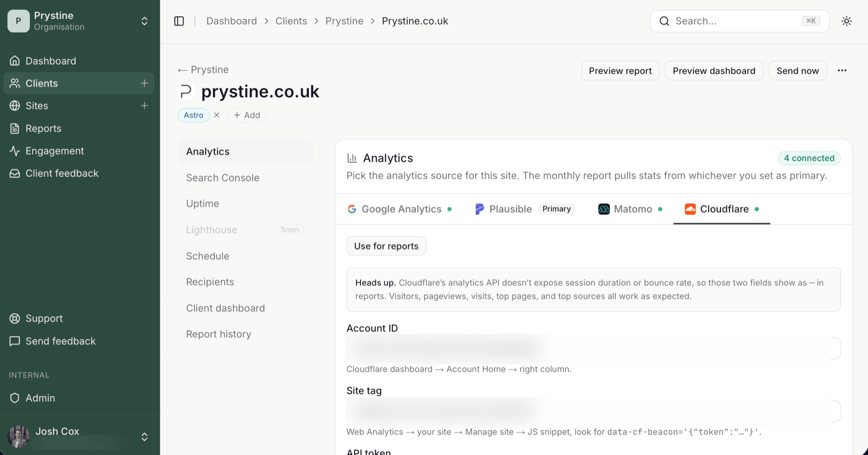Open the Report history section
The height and width of the screenshot is (455, 868).
pos(245,334)
